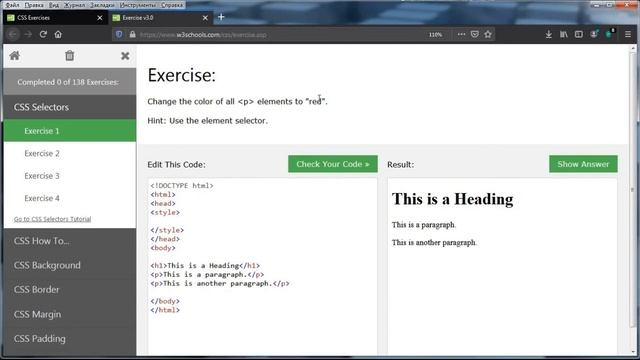The image size is (640, 360).
Task: Click the </body> closing tag line in the code
Action: tap(165, 301)
